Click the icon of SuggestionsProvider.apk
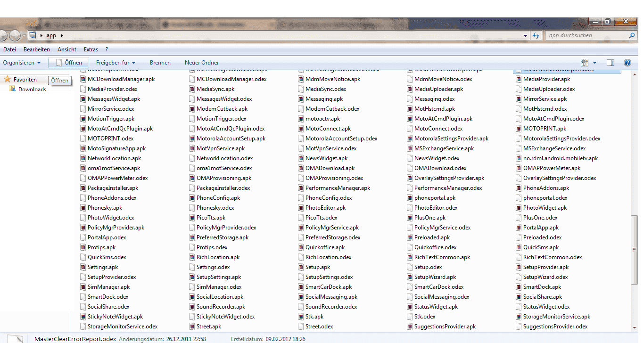Viewport: 644px width, 343px height. coord(410,327)
